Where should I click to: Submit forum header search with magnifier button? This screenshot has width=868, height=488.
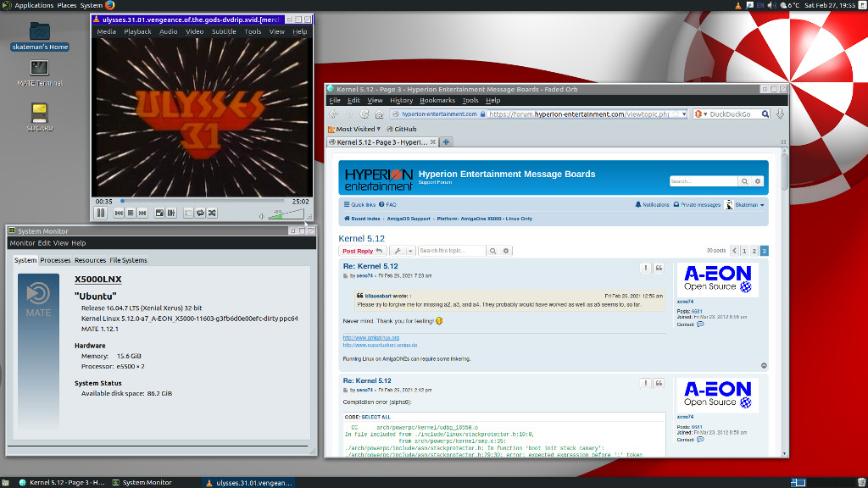(x=744, y=181)
